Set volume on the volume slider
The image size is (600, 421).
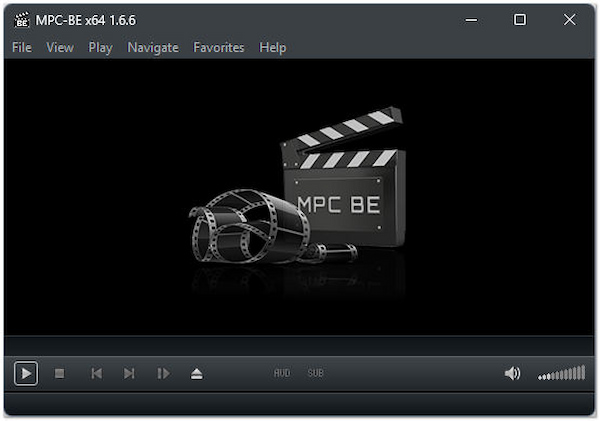[x=562, y=373]
